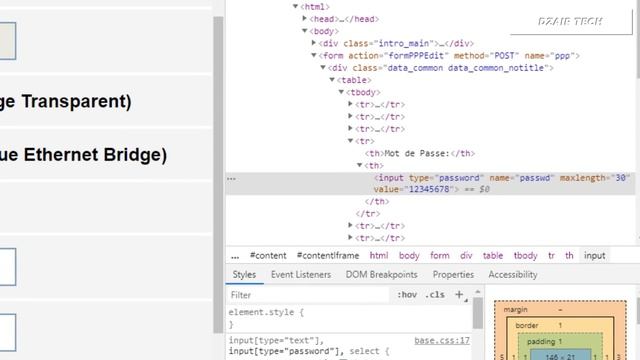Collapse the tbody element node

(x=341, y=92)
